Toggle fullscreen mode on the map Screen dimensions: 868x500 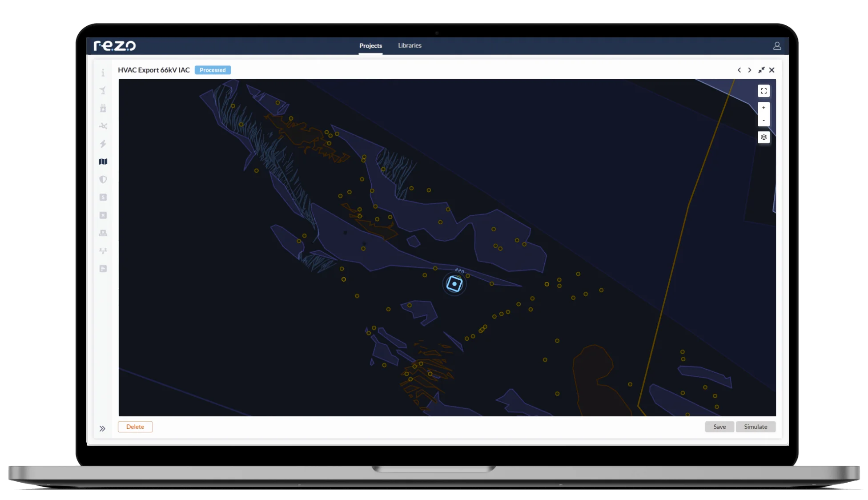pos(764,91)
